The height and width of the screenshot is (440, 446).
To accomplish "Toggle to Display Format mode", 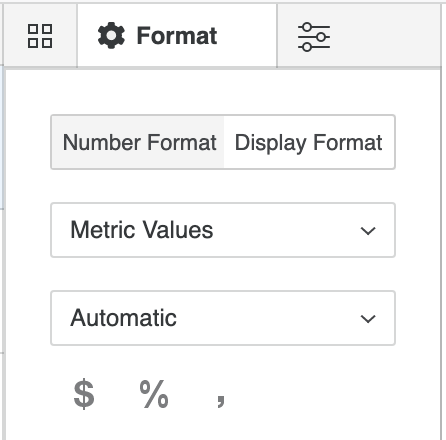I will [x=309, y=142].
